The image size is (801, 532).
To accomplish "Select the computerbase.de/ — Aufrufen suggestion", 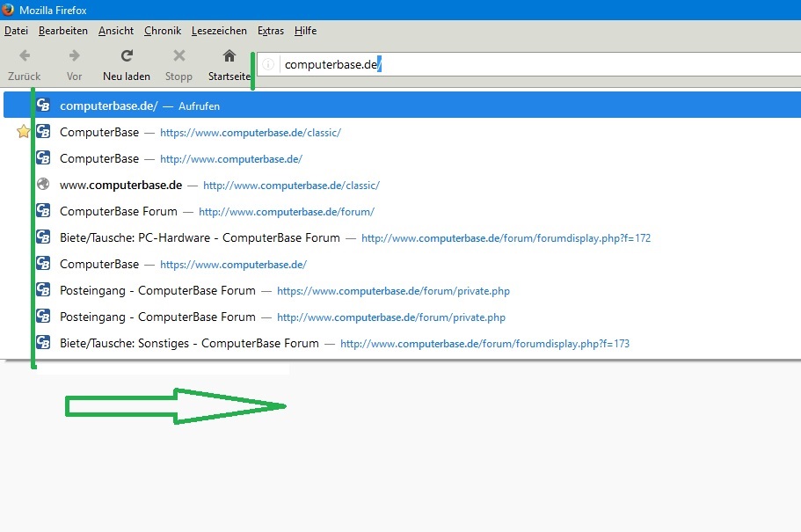I will (x=402, y=106).
